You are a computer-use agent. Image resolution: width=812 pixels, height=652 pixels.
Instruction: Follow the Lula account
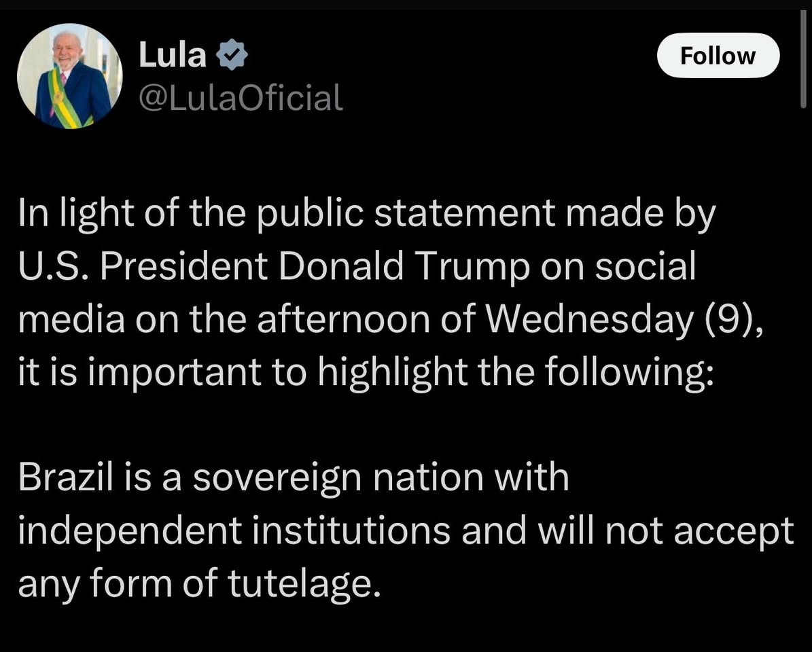[x=718, y=56]
